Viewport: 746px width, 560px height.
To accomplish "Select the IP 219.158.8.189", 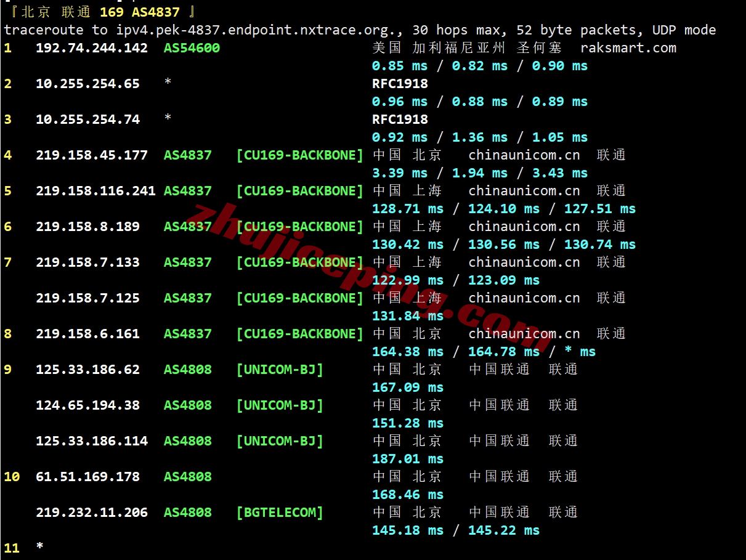I will point(88,227).
